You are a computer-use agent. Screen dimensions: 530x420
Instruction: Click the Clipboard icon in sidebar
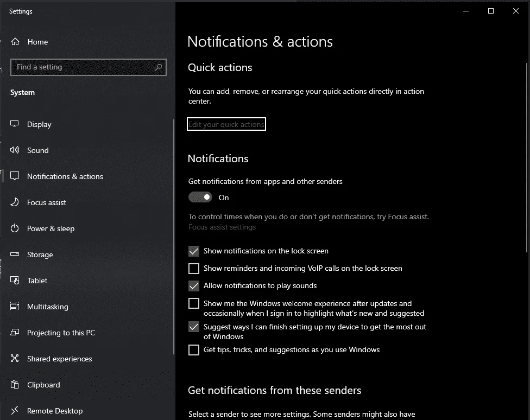click(15, 384)
